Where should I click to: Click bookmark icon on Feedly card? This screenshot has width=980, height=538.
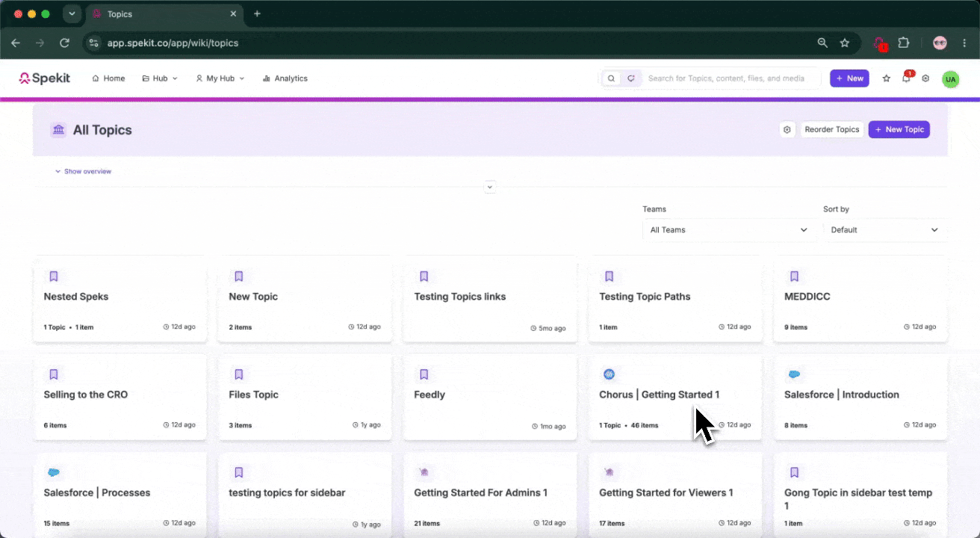pos(424,374)
